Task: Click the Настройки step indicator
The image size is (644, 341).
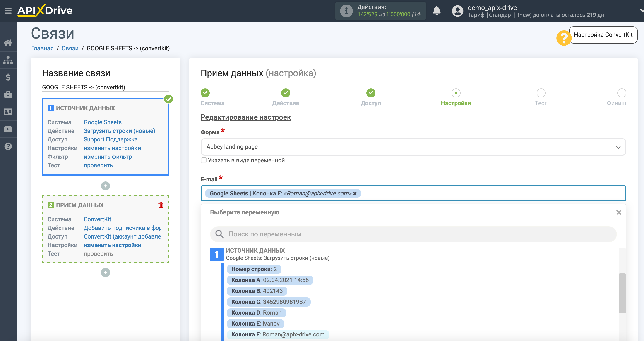Action: pyautogui.click(x=456, y=93)
